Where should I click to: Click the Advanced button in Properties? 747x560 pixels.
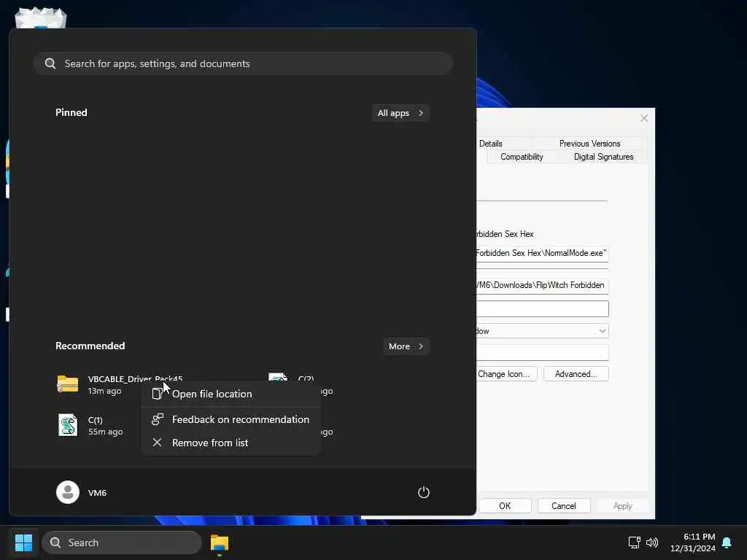pyautogui.click(x=576, y=374)
